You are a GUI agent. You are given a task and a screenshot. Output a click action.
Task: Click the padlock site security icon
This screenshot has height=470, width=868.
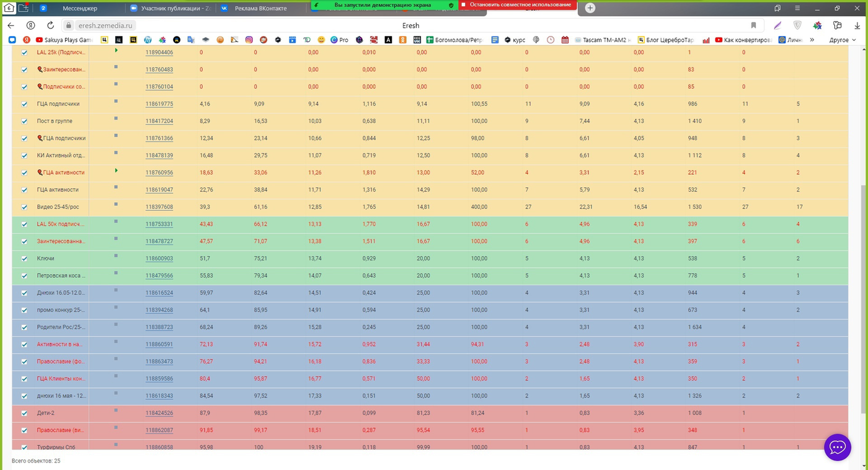[x=69, y=25]
